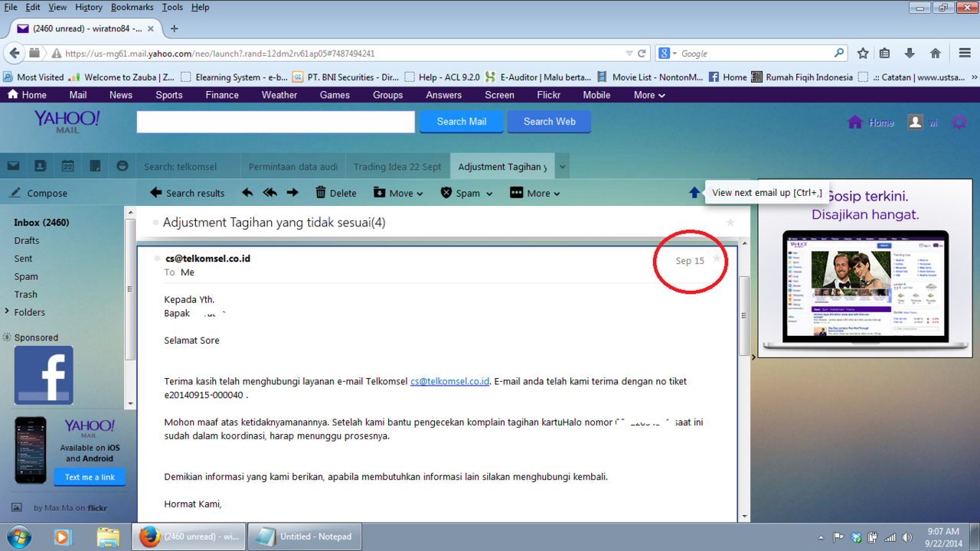Bookmark this page with star icon
Image resolution: width=980 pixels, height=551 pixels.
[863, 54]
